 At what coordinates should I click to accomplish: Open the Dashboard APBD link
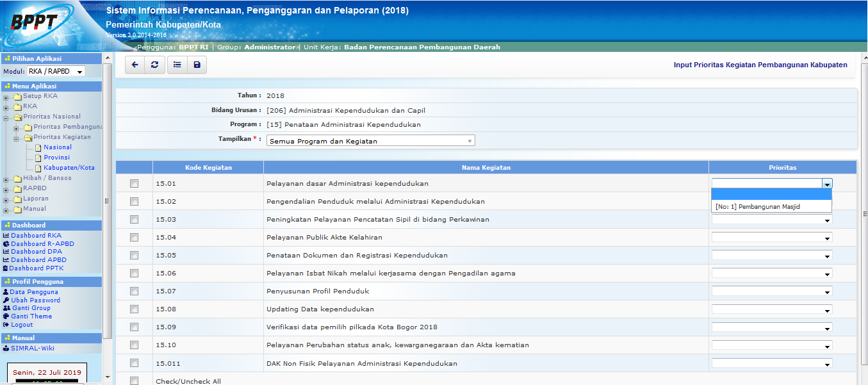[x=38, y=260]
